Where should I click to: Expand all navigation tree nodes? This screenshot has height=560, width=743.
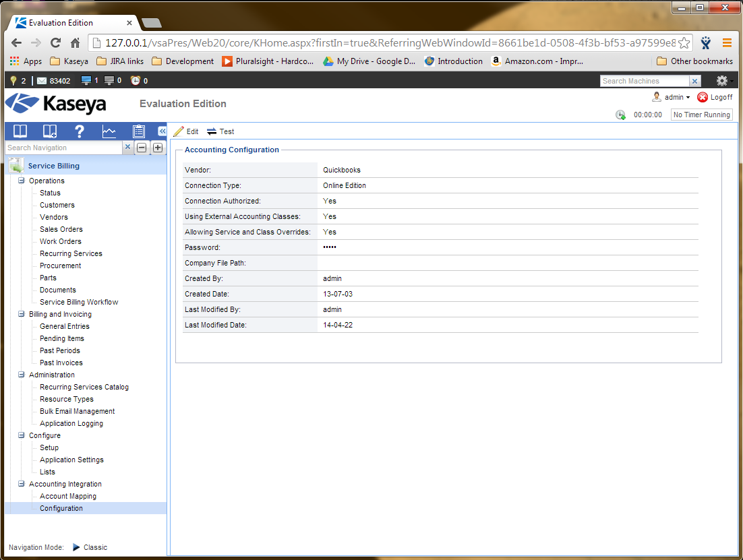click(158, 148)
